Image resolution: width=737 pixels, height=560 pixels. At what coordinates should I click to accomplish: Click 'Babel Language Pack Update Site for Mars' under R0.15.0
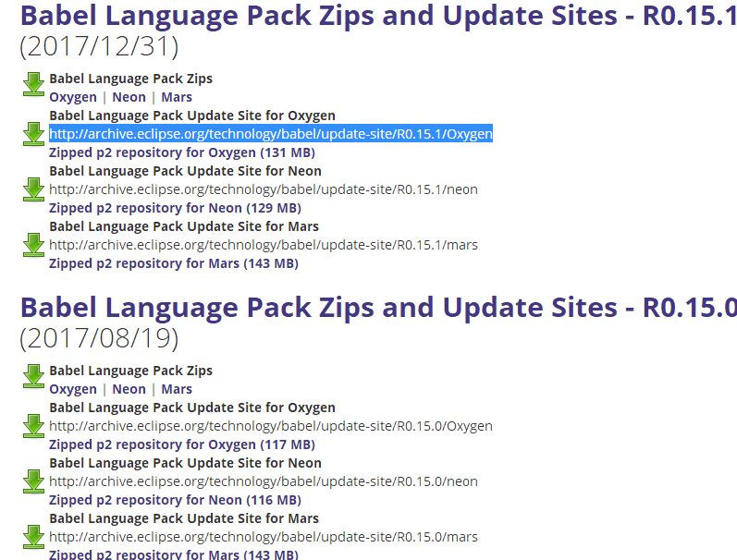coord(184,519)
